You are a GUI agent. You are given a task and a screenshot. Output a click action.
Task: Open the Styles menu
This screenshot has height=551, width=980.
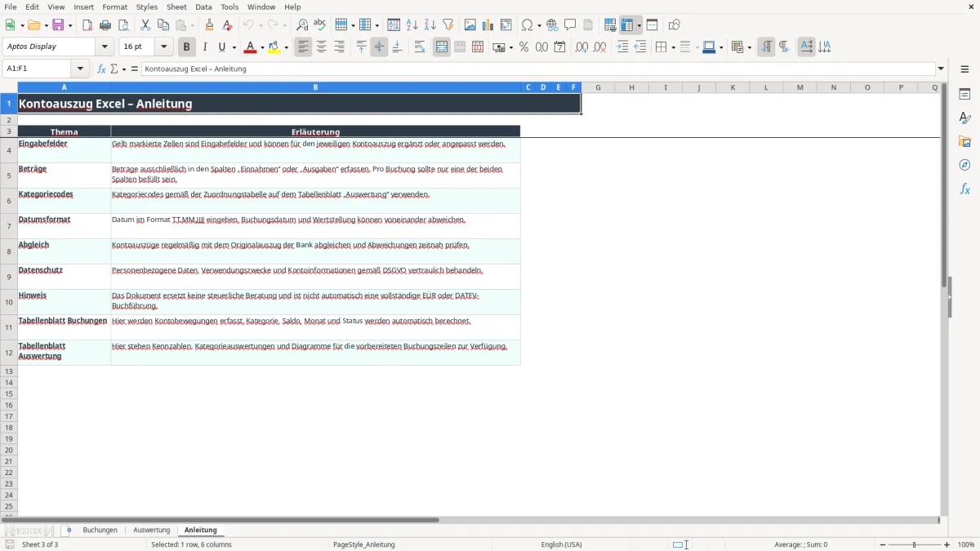pyautogui.click(x=147, y=7)
